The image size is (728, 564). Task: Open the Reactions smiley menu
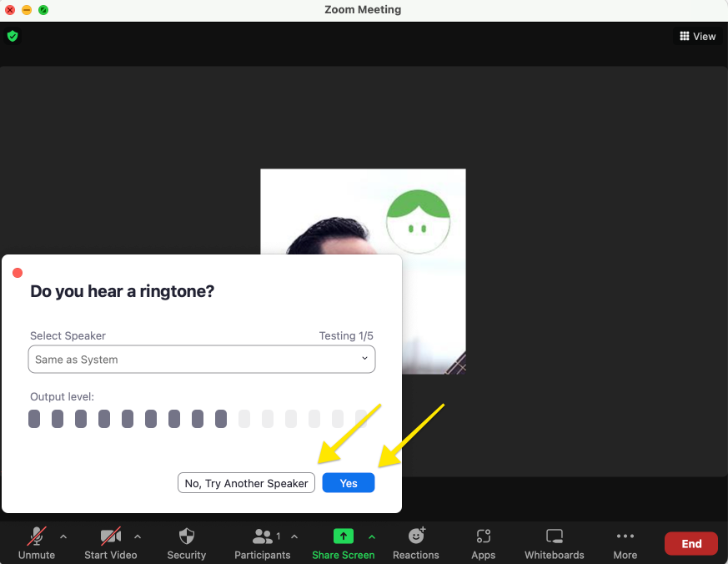click(416, 536)
